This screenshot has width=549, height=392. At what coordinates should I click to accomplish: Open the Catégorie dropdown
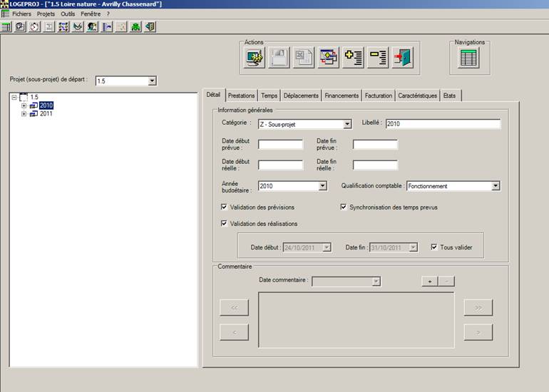pyautogui.click(x=347, y=125)
